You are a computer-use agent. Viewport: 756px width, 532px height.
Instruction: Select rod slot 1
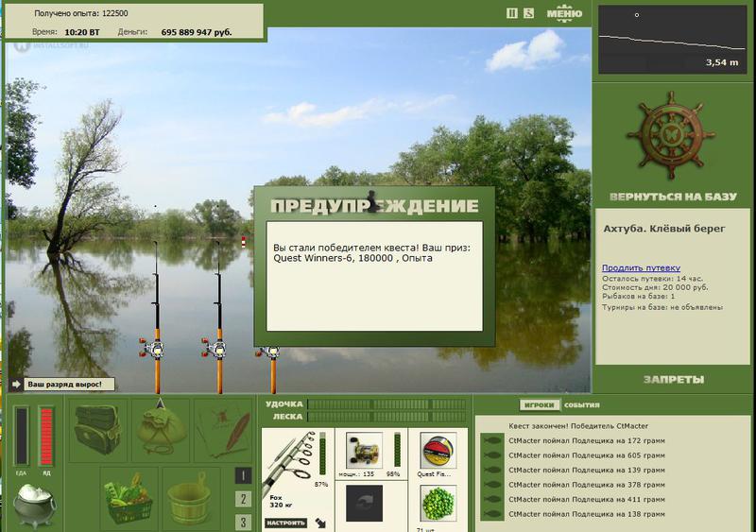(243, 476)
